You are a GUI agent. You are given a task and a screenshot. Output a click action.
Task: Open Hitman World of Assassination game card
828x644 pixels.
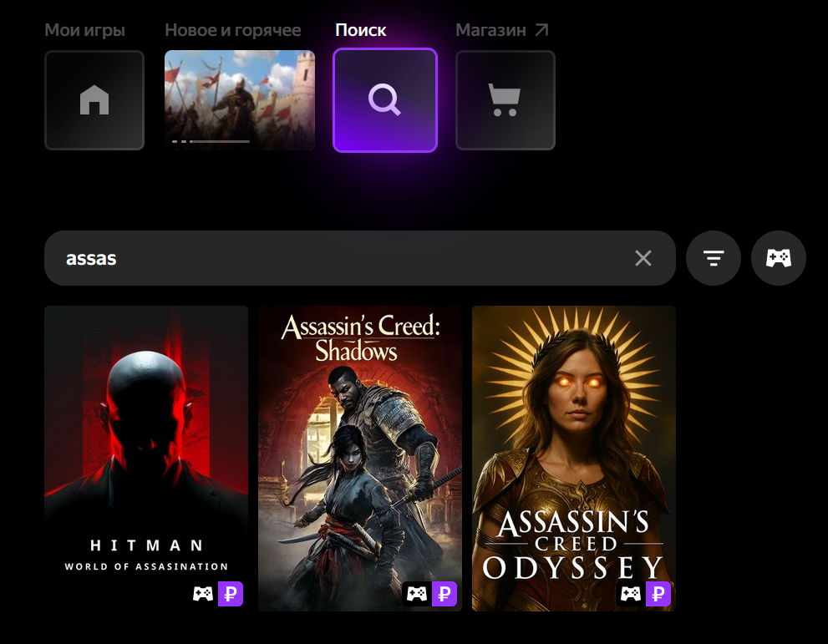pyautogui.click(x=146, y=459)
